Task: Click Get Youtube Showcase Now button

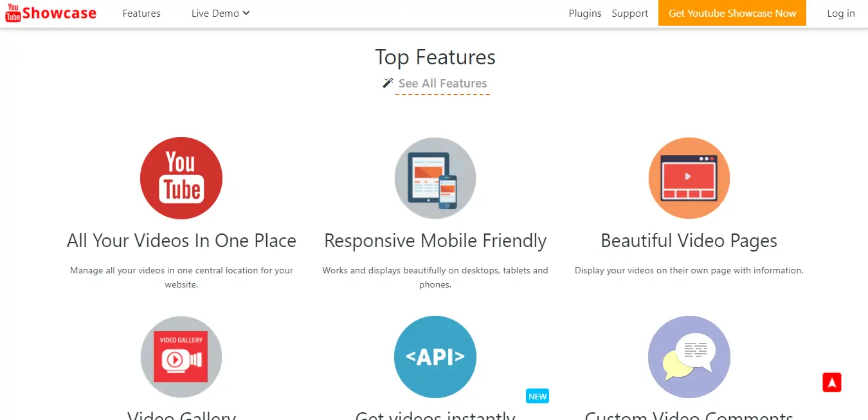Action: click(732, 13)
